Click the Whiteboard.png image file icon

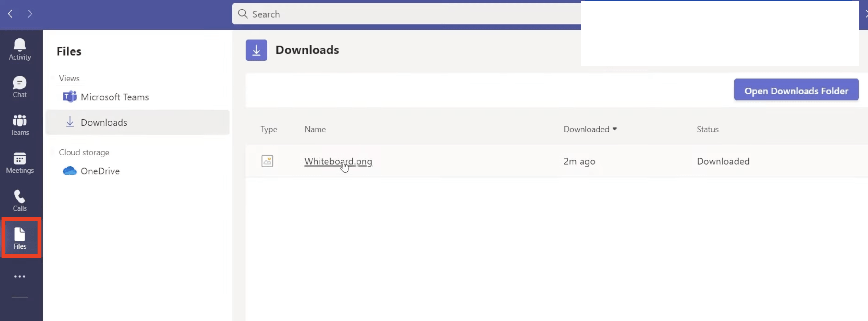[x=267, y=161]
